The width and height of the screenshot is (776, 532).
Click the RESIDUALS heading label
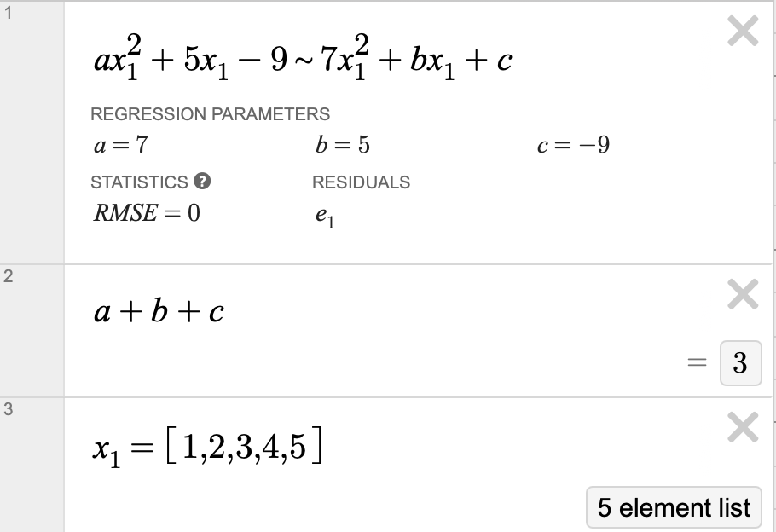[x=362, y=182]
